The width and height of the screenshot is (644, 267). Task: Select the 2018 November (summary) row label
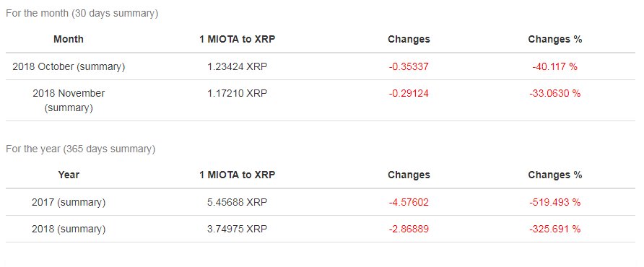tap(69, 100)
